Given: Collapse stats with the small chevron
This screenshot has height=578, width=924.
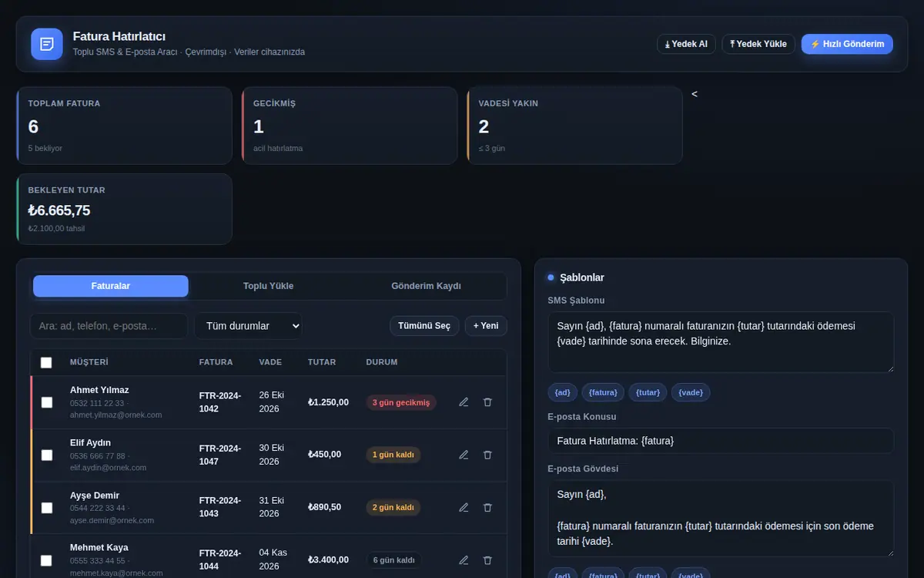Looking at the screenshot, I should tap(695, 94).
